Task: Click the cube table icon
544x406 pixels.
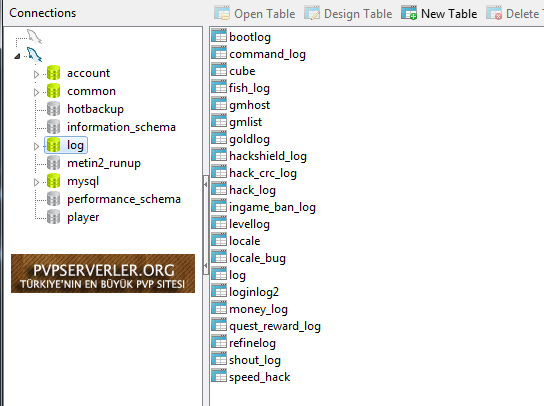Action: [x=219, y=70]
